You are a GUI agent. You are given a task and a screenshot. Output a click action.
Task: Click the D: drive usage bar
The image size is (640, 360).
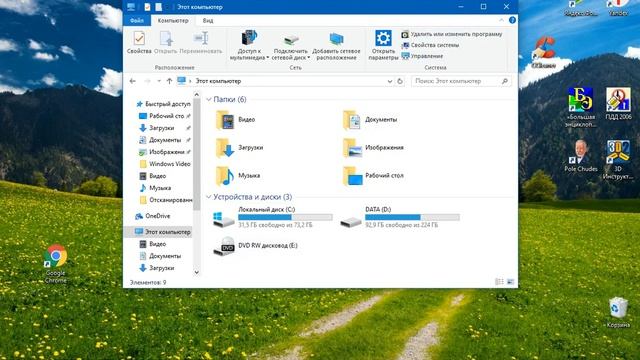point(412,217)
